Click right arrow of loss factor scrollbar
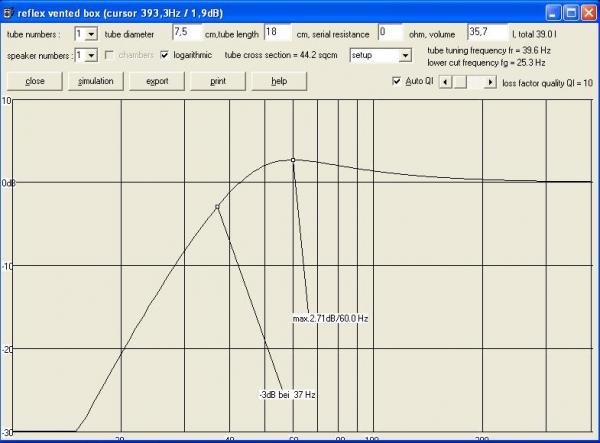Image resolution: width=600 pixels, height=443 pixels. 490,81
